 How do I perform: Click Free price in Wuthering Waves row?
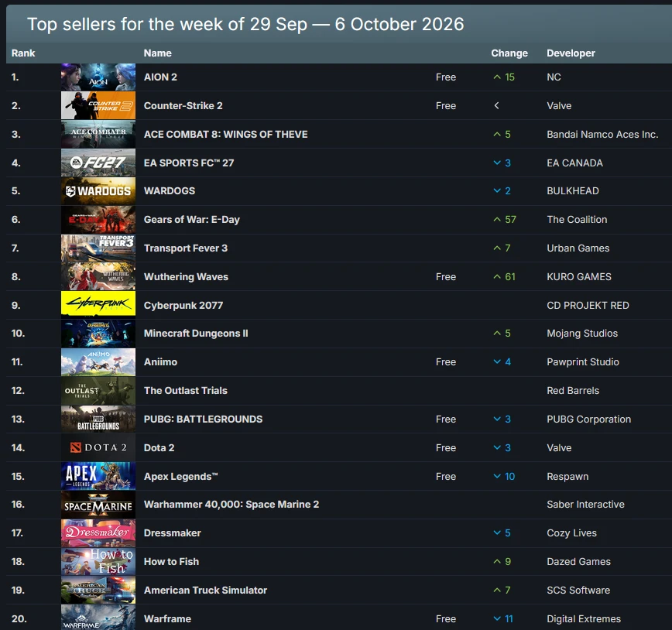click(x=446, y=276)
